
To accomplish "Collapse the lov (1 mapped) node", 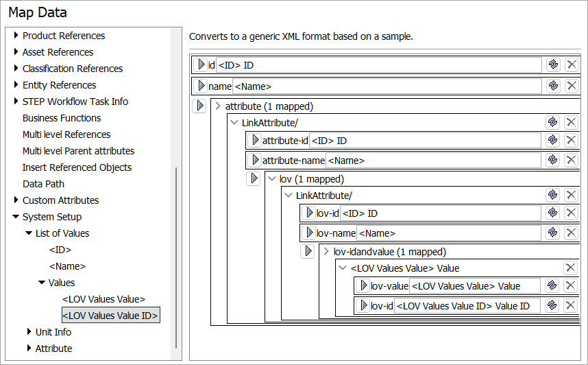I will click(x=271, y=179).
